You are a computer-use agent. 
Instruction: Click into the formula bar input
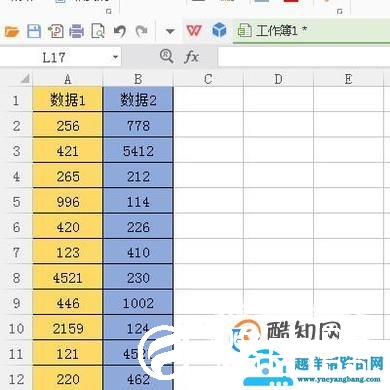point(304,57)
